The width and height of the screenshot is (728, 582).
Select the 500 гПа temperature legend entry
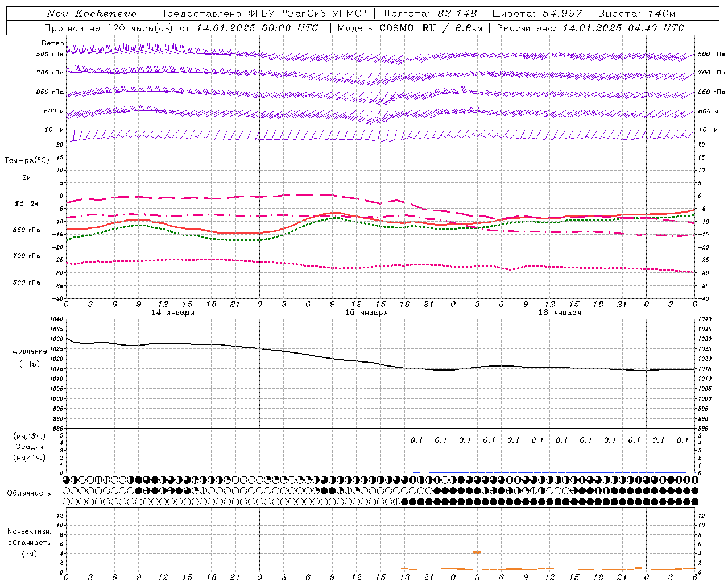tap(26, 284)
